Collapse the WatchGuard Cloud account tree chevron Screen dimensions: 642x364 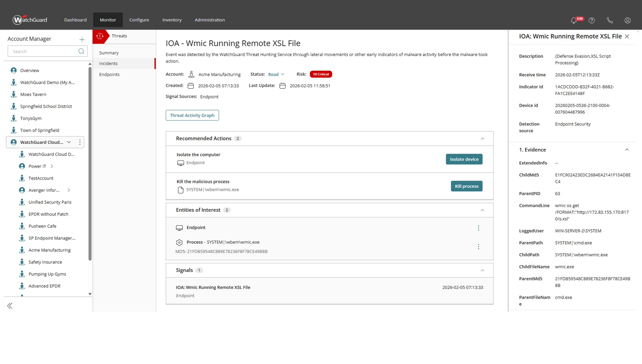(69, 142)
